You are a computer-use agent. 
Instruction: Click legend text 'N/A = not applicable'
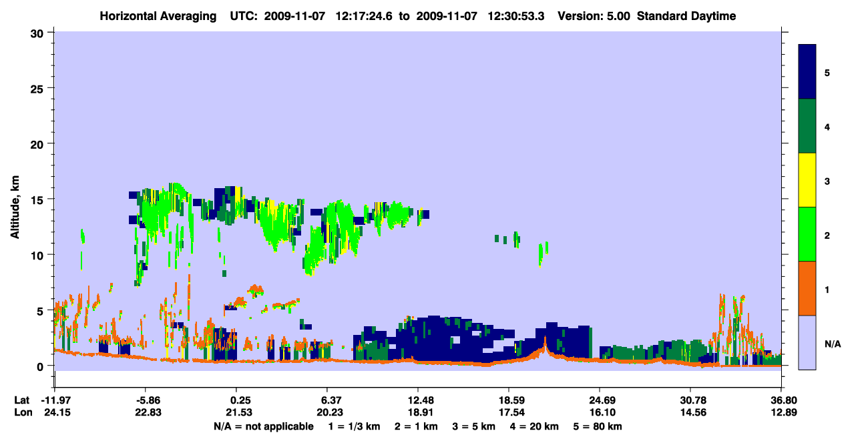tap(264, 426)
